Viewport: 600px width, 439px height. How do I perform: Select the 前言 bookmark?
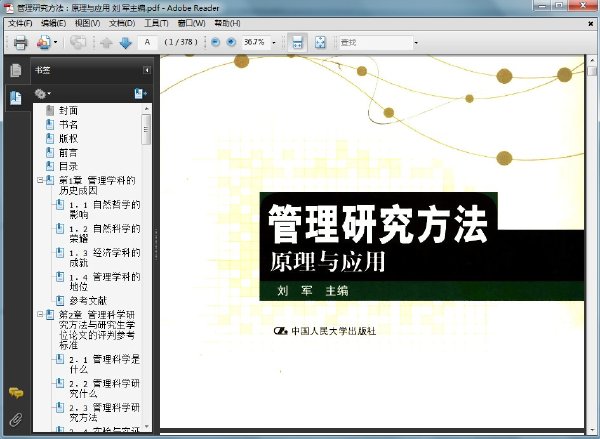[x=68, y=153]
